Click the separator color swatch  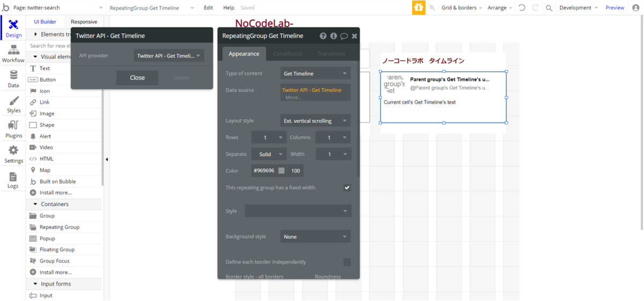pos(281,171)
